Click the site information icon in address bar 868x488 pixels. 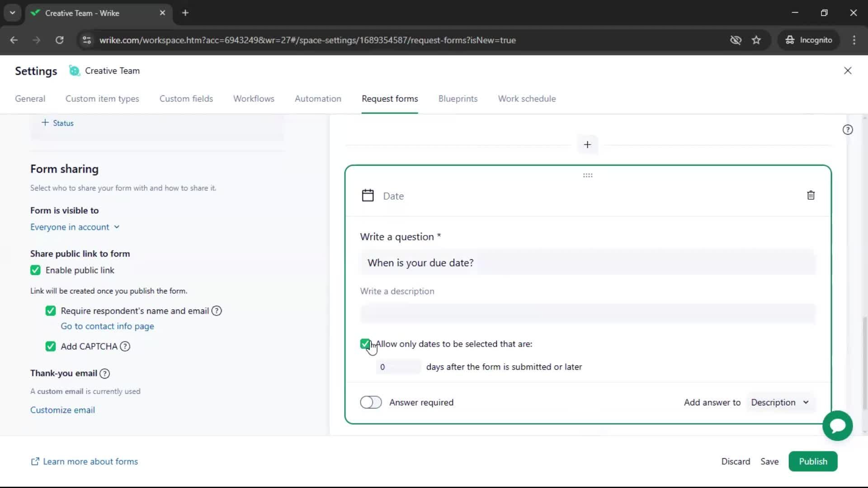[x=87, y=40]
